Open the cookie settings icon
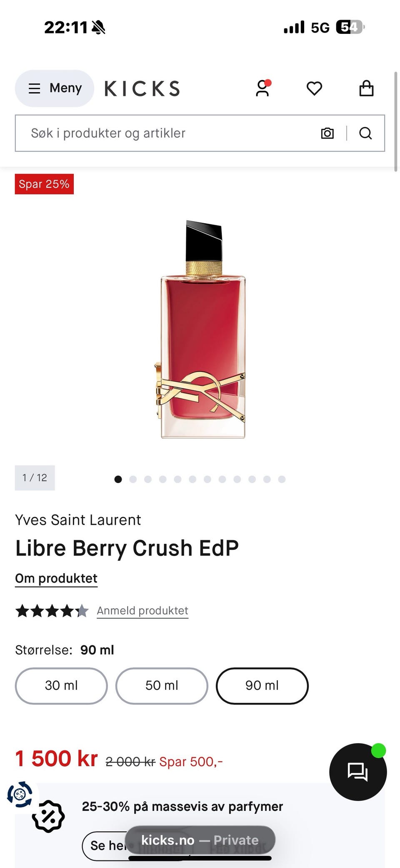Image resolution: width=400 pixels, height=868 pixels. 20,794
